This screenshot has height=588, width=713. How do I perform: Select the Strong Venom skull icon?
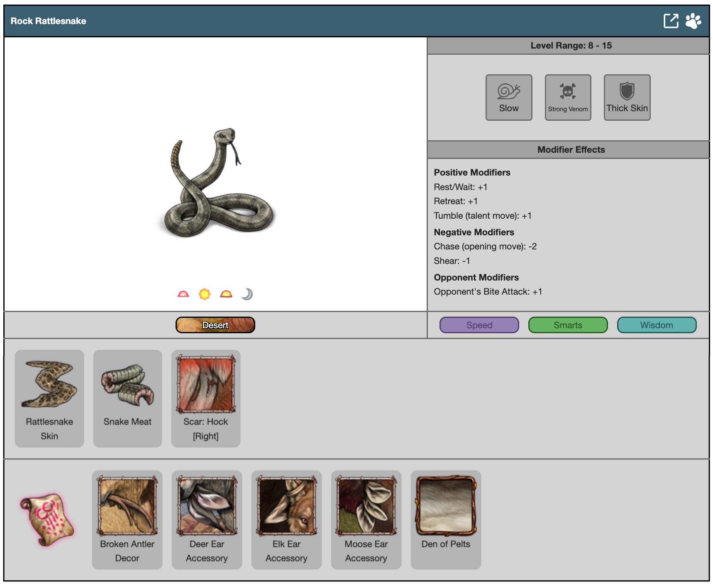(568, 98)
